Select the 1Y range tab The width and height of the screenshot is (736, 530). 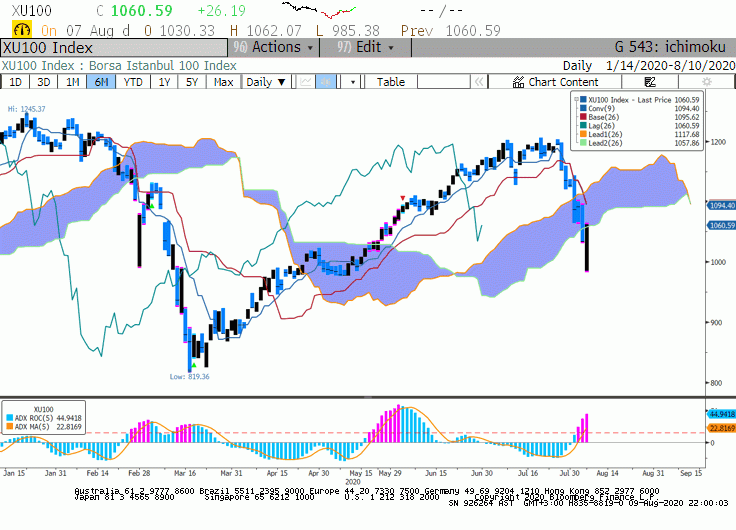[164, 82]
